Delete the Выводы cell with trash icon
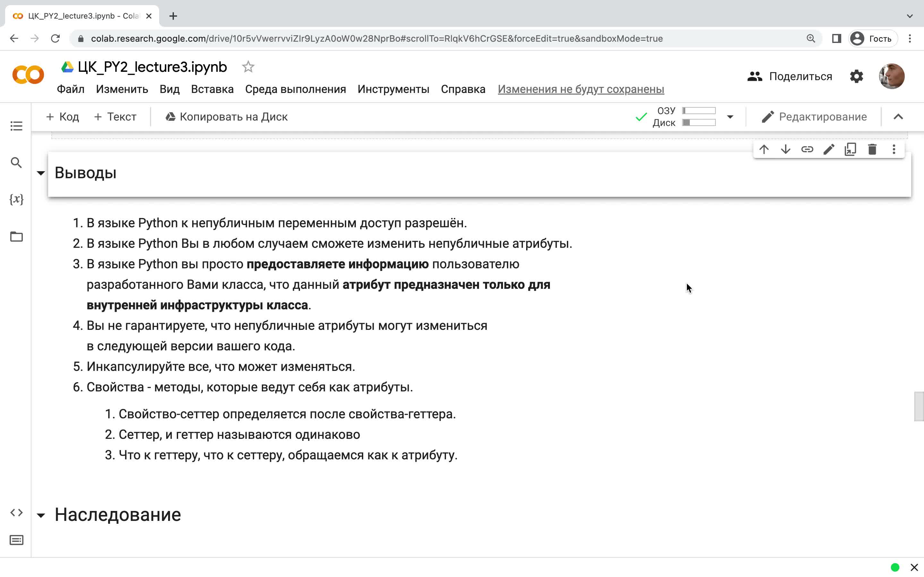The image size is (924, 577). 872,149
